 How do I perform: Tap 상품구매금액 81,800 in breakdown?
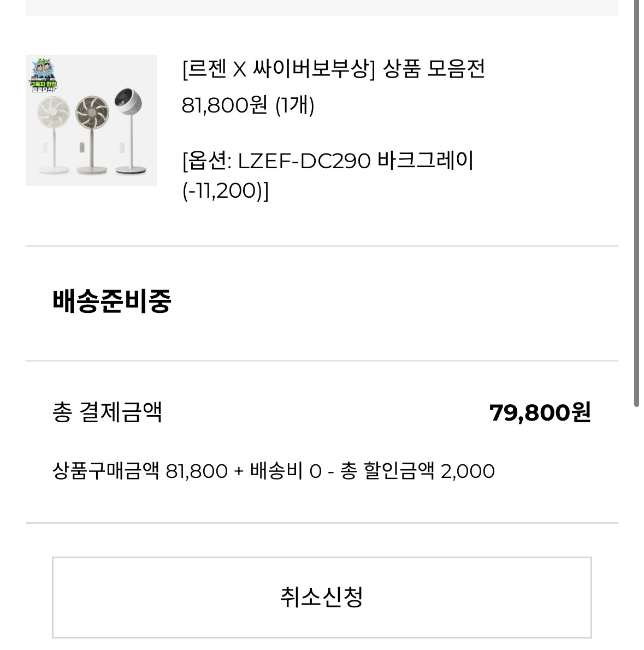click(140, 471)
